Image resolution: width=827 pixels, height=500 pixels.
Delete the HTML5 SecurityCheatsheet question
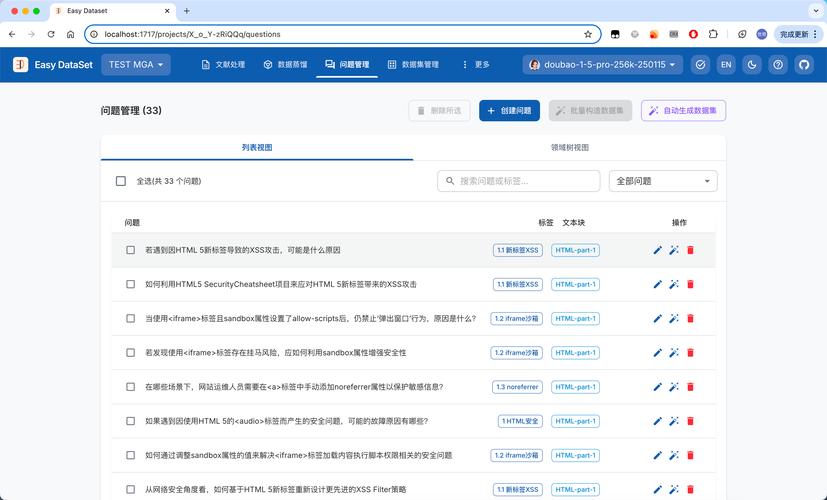point(690,284)
